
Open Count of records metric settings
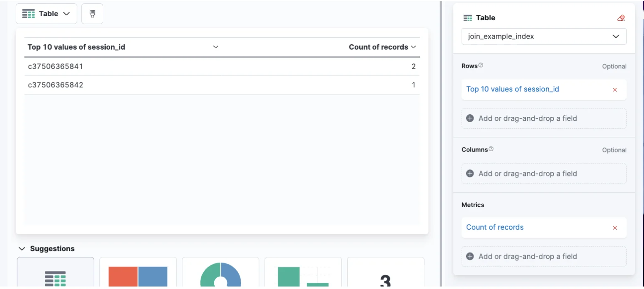[x=495, y=227]
